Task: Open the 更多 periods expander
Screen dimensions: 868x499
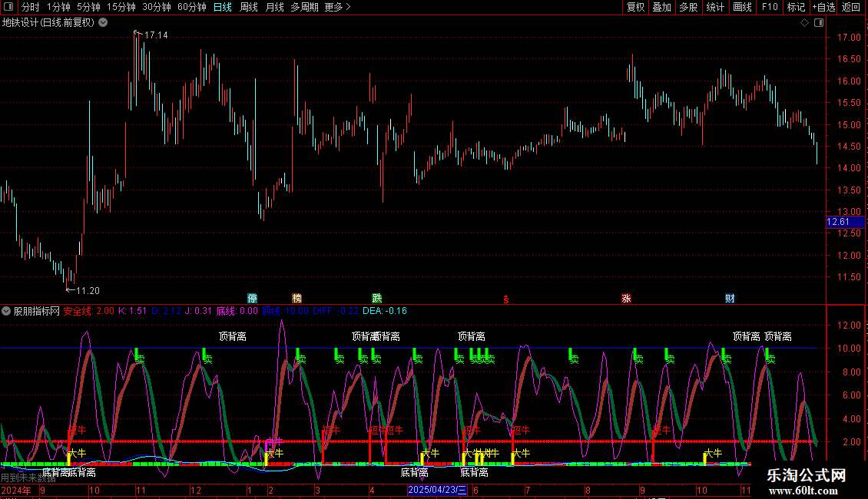Action: click(337, 7)
